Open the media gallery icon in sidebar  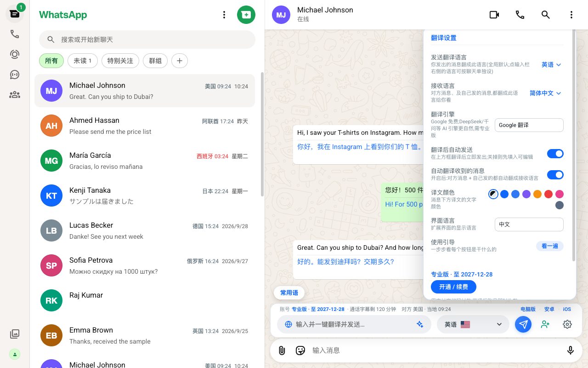click(x=15, y=334)
